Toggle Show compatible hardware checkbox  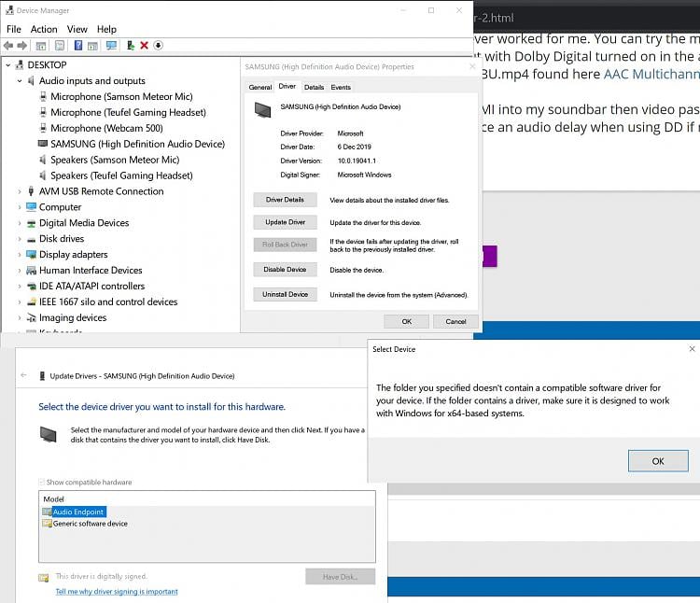[41, 482]
